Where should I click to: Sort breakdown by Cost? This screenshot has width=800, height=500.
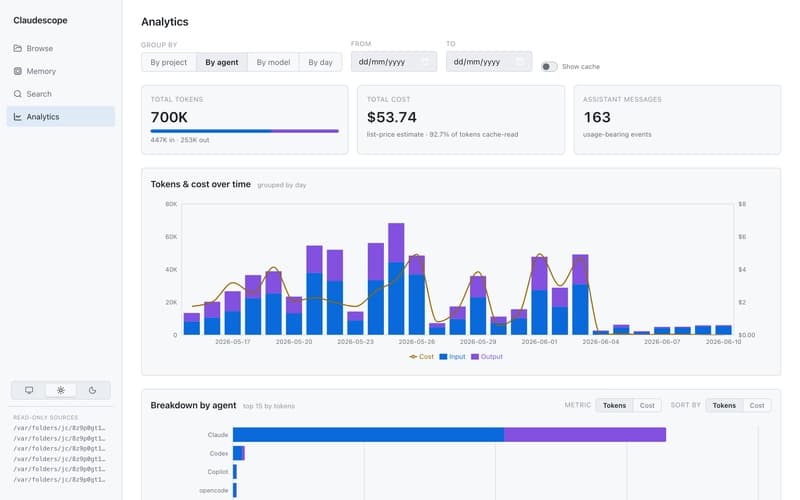pyautogui.click(x=757, y=406)
